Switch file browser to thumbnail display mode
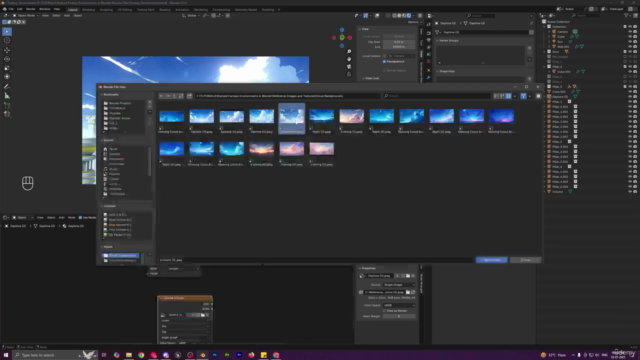Image resolution: width=640 pixels, height=360 pixels. tap(509, 96)
